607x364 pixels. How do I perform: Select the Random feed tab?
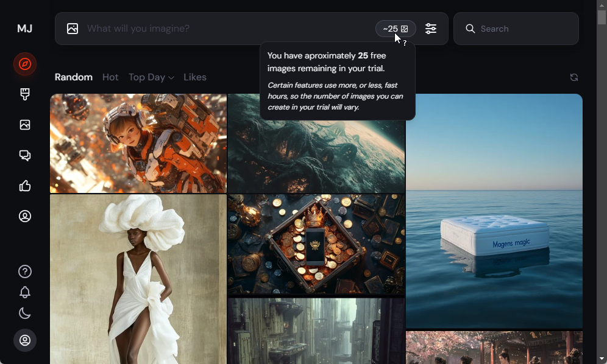click(x=73, y=77)
